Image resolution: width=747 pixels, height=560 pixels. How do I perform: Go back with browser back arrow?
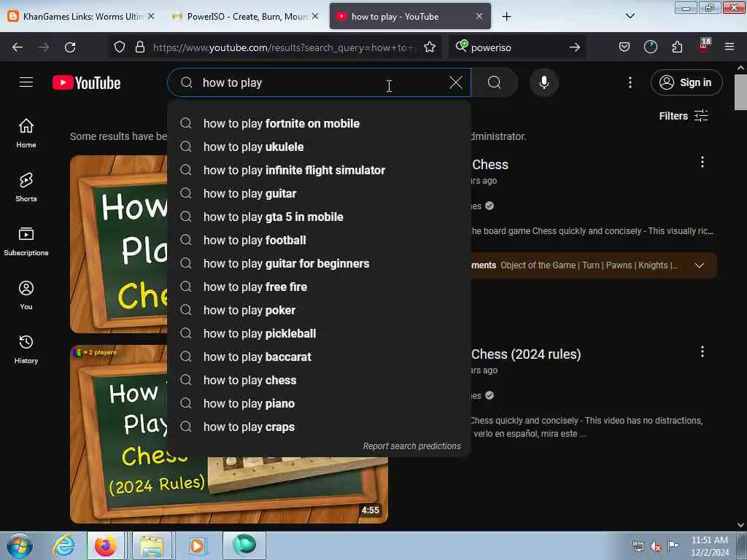pos(18,47)
